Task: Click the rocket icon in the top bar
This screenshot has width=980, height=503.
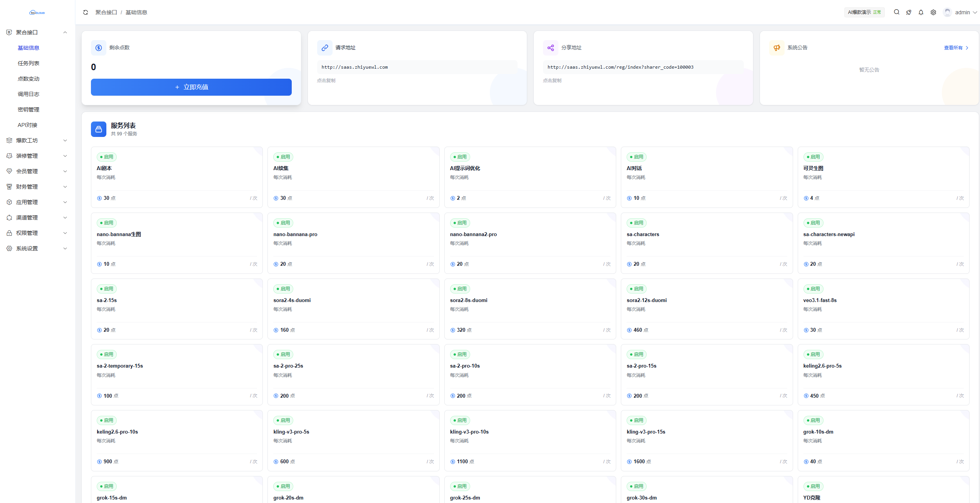Action: tap(909, 12)
